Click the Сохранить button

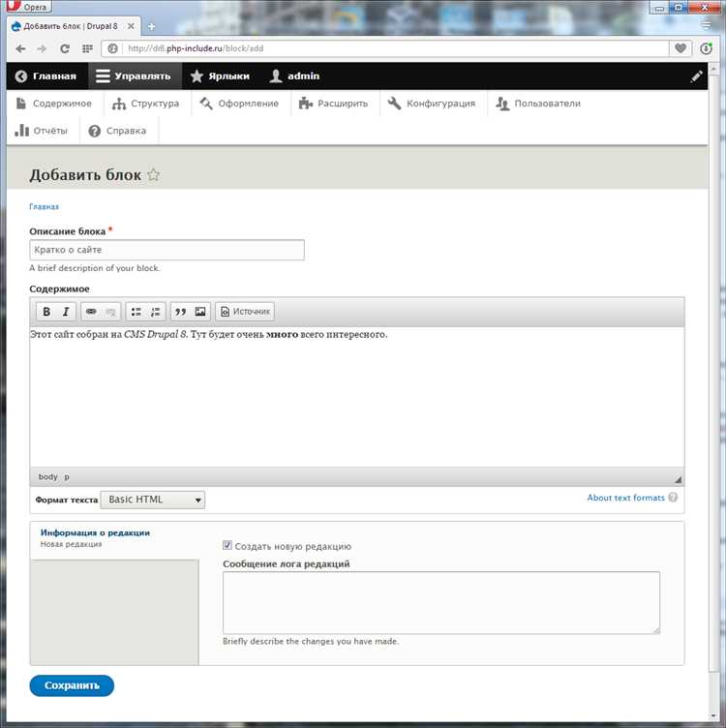[72, 685]
